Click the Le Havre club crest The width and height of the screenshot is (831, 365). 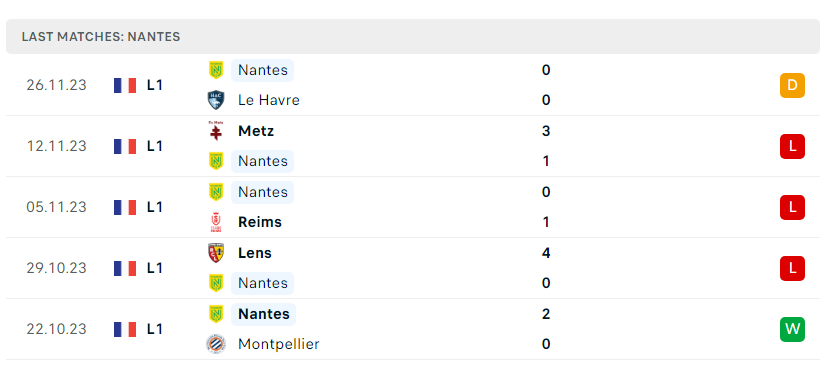click(216, 100)
